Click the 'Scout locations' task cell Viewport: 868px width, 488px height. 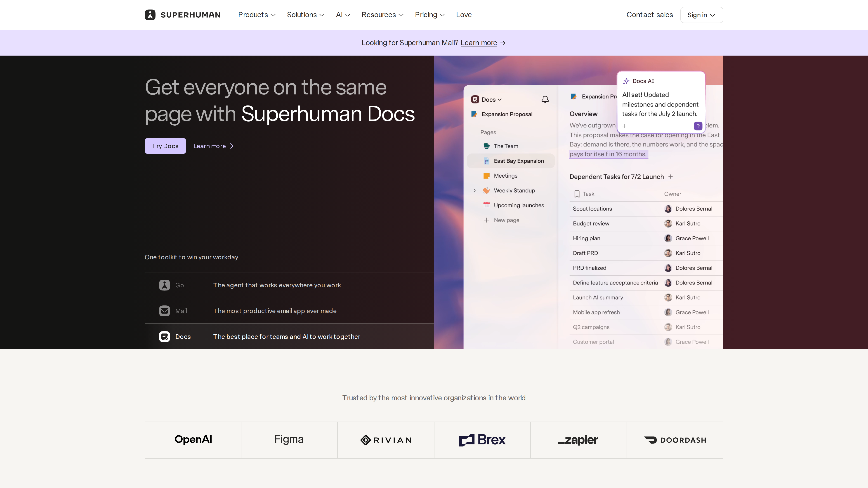tap(592, 209)
